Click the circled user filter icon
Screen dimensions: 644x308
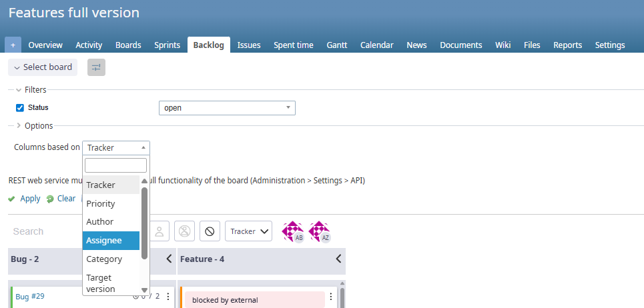pyautogui.click(x=185, y=231)
